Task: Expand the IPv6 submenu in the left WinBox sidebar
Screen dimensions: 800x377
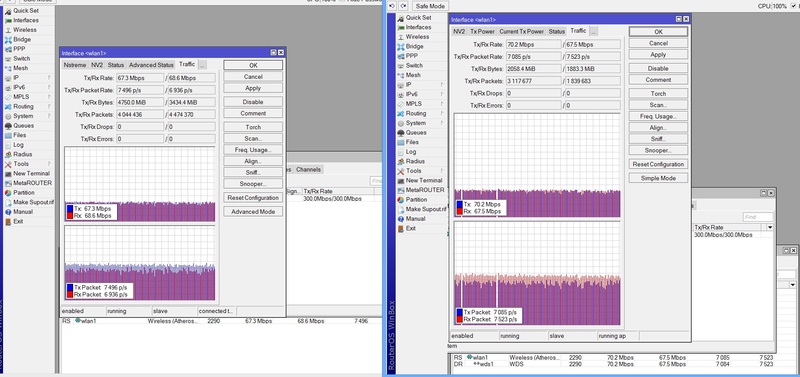Action: coord(49,87)
